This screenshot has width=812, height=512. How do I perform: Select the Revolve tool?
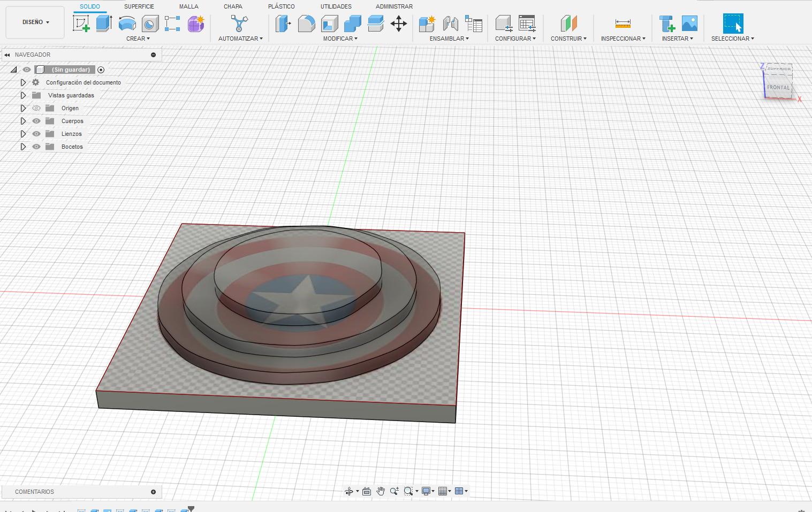click(127, 24)
